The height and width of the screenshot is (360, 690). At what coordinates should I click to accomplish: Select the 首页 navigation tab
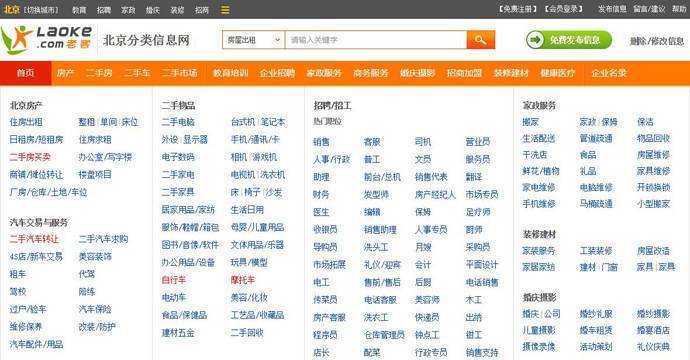click(x=26, y=73)
